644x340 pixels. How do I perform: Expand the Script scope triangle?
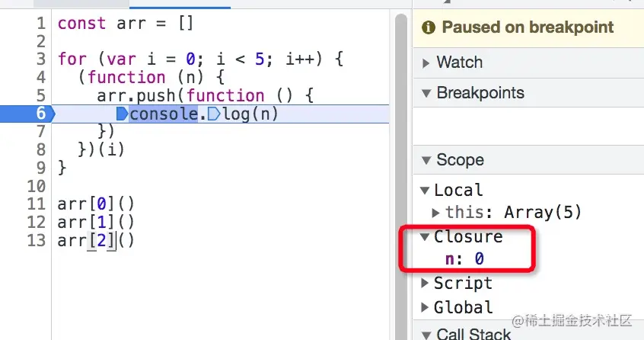click(425, 283)
